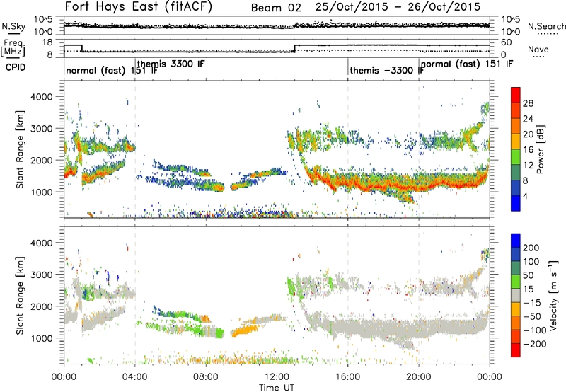Select the 'N.Sky' axis label
566x392 pixels.
point(13,26)
